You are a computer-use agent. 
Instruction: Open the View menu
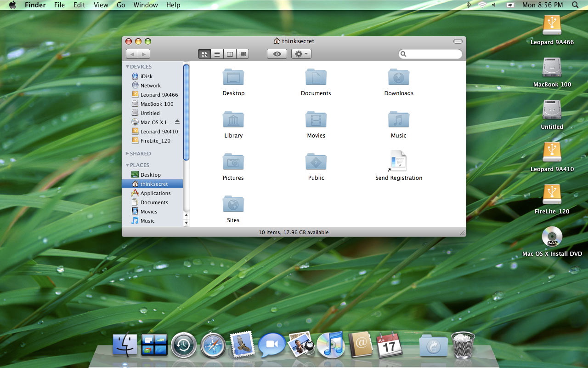click(x=101, y=5)
